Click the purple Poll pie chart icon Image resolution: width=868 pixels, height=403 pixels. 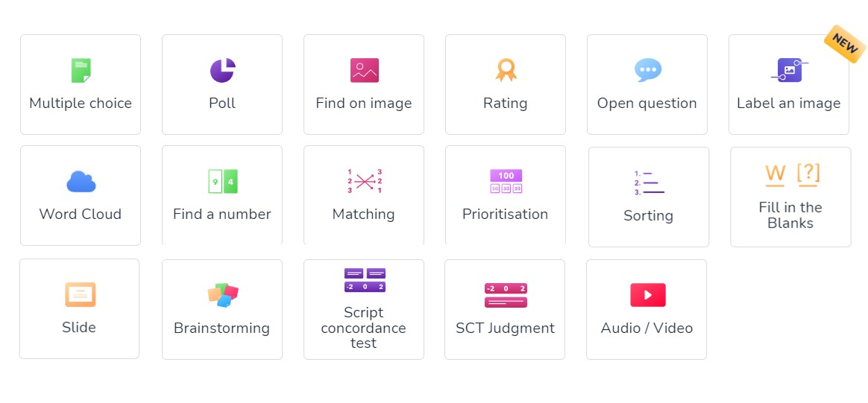[222, 70]
